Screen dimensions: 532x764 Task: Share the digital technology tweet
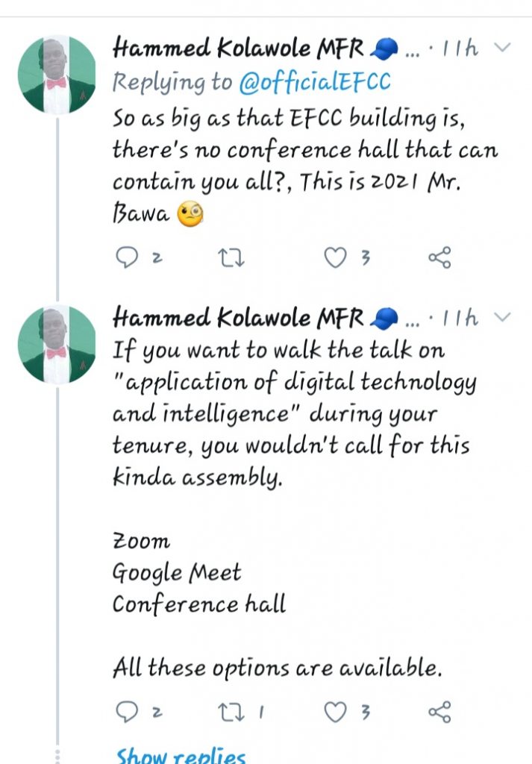click(439, 713)
